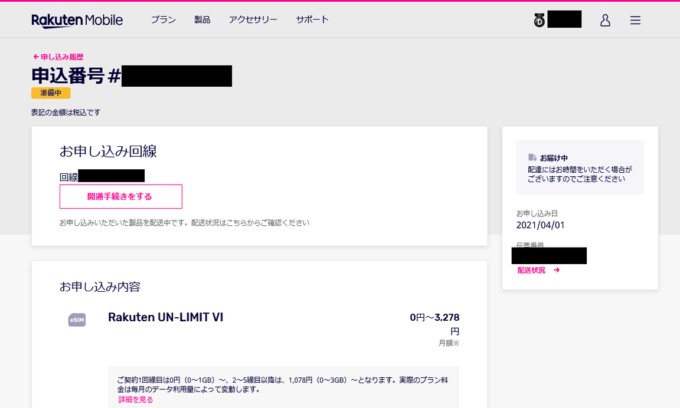680x408 pixels.
Task: Click the 配送状況 link
Action: [x=531, y=270]
